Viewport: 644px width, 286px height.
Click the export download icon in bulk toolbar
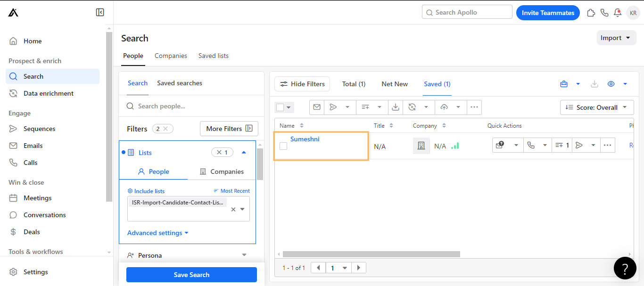(x=396, y=107)
